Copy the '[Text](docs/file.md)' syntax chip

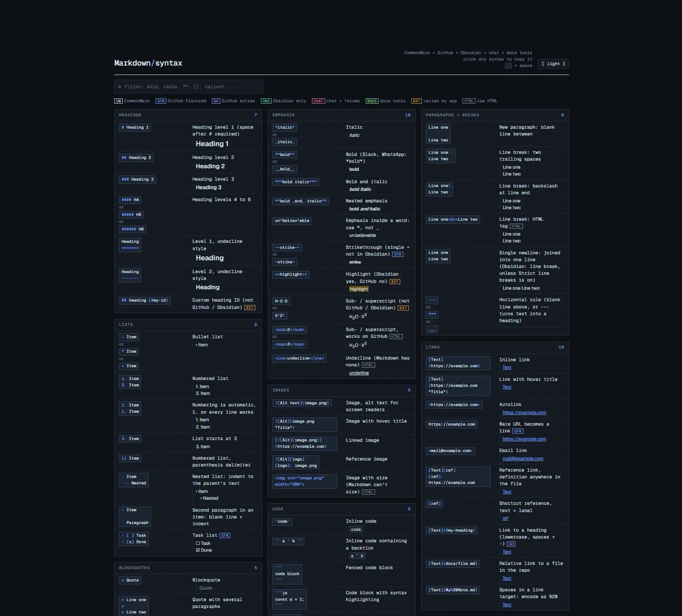tap(453, 564)
